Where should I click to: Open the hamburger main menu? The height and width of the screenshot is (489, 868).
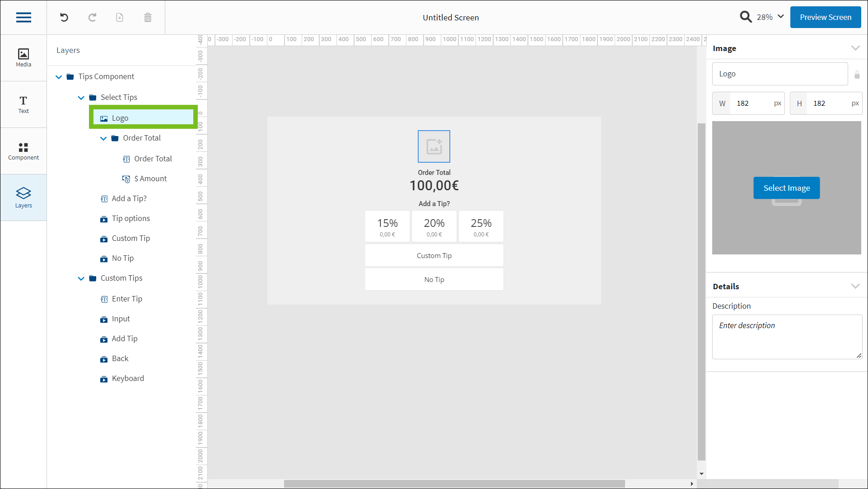pos(23,18)
